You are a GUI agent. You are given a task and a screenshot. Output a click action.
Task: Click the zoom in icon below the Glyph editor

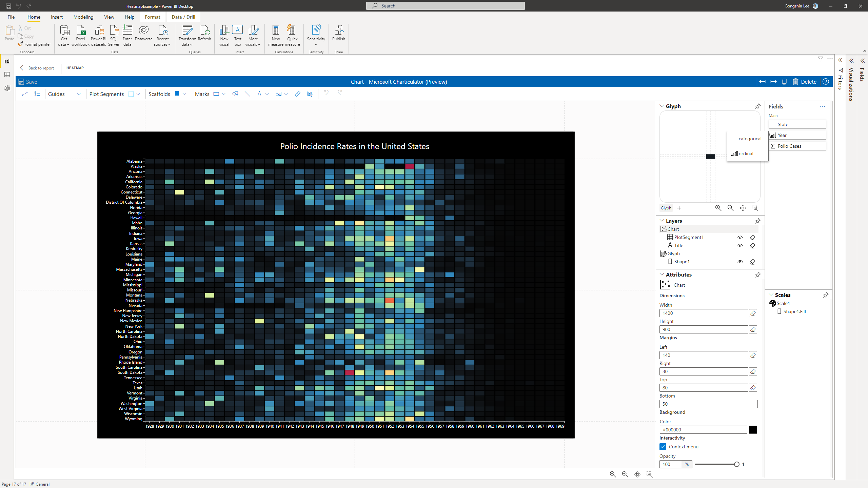pyautogui.click(x=718, y=208)
